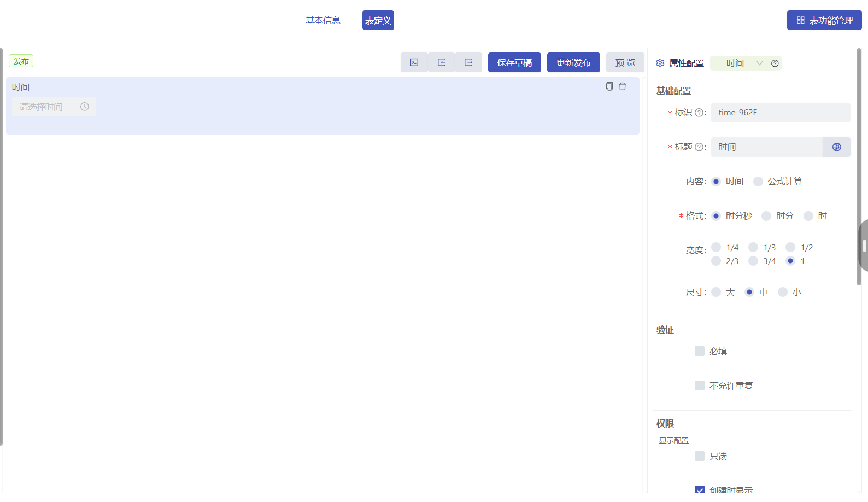Click the 基础配置 section heading
This screenshot has height=502, width=868.
[x=673, y=91]
